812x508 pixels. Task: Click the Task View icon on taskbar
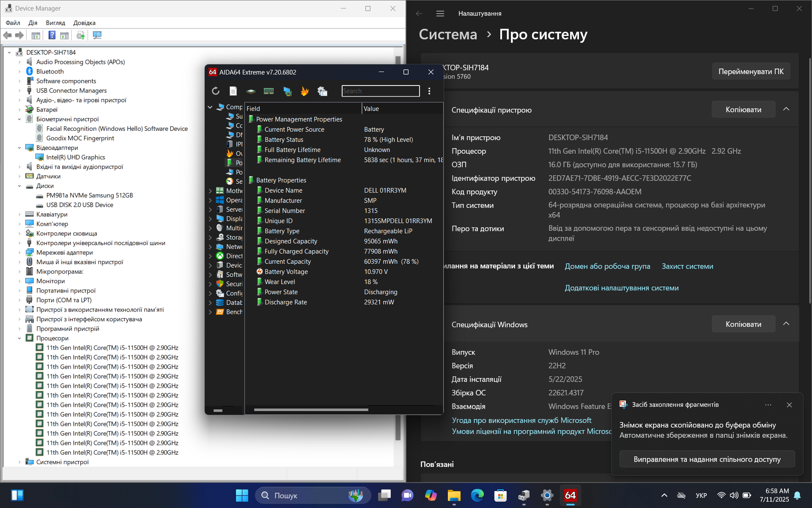click(x=384, y=495)
